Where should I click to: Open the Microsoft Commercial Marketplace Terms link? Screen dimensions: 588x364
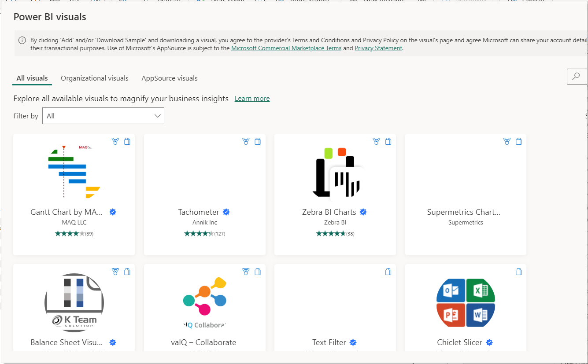pyautogui.click(x=286, y=48)
